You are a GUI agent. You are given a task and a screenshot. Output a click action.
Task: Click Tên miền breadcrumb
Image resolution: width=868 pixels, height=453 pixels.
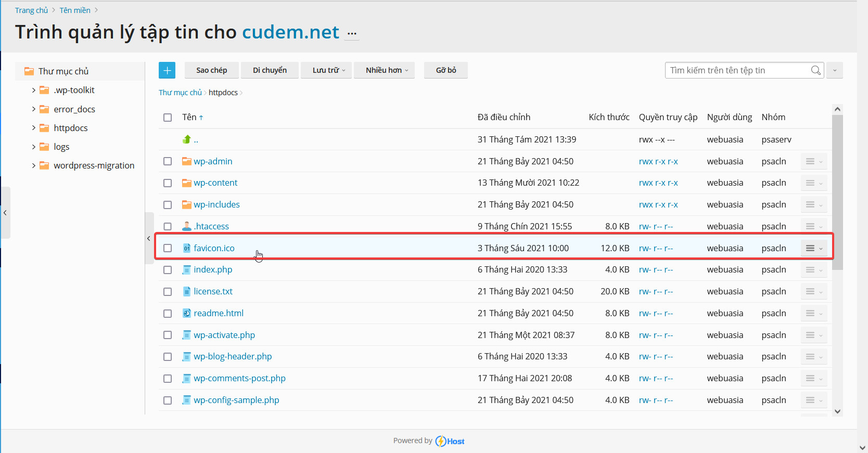click(75, 10)
